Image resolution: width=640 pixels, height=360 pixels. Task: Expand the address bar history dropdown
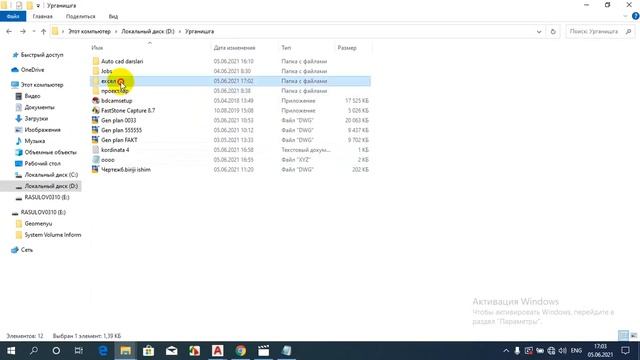pyautogui.click(x=539, y=31)
